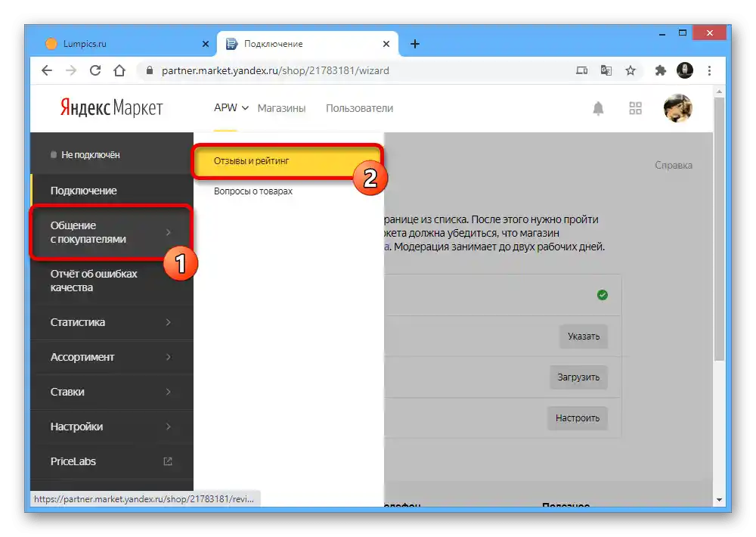756x537 pixels.
Task: Open the browser home page icon
Action: point(119,70)
